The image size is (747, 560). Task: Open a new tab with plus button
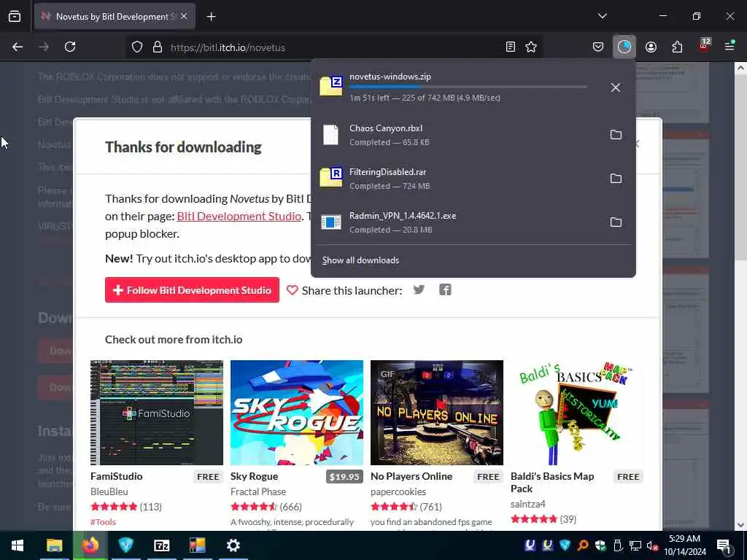tap(211, 17)
